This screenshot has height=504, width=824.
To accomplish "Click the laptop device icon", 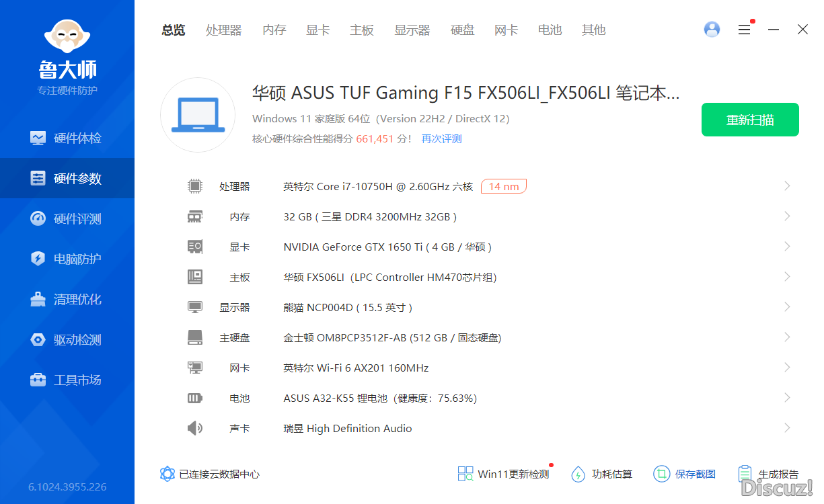I will tap(198, 115).
